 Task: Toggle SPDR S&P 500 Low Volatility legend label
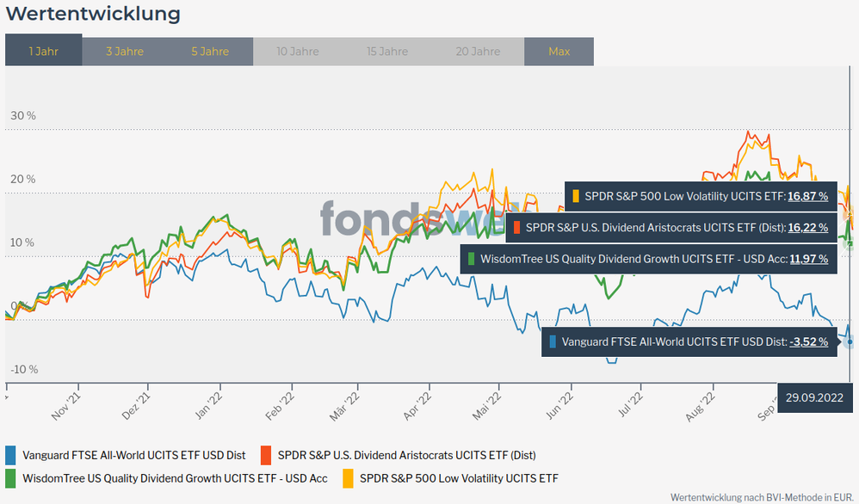tap(460, 477)
